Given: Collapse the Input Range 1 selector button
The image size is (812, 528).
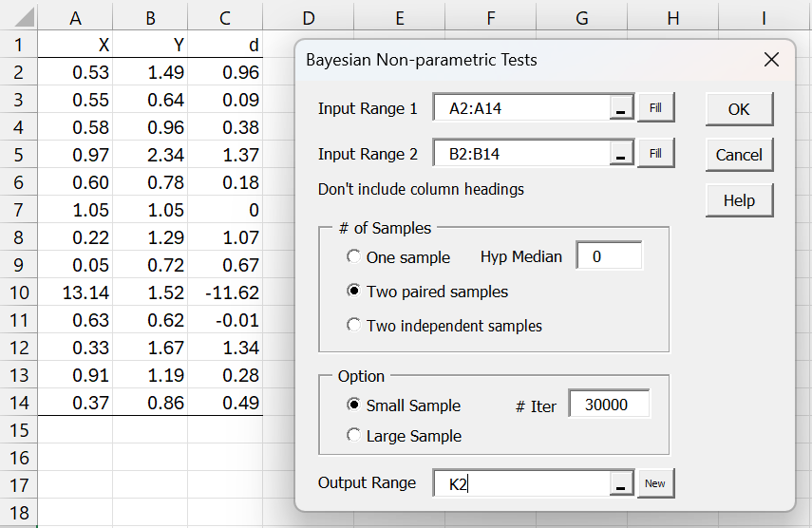Looking at the screenshot, I should [x=621, y=107].
